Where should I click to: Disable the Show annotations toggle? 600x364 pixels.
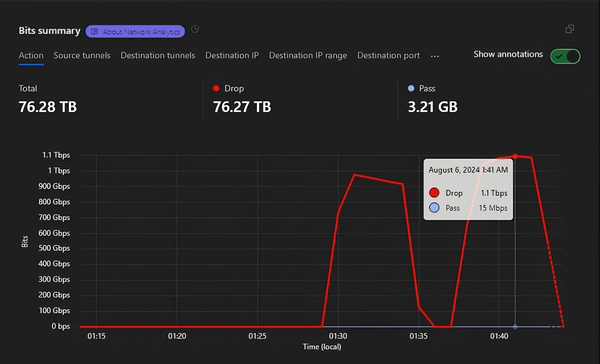point(565,56)
